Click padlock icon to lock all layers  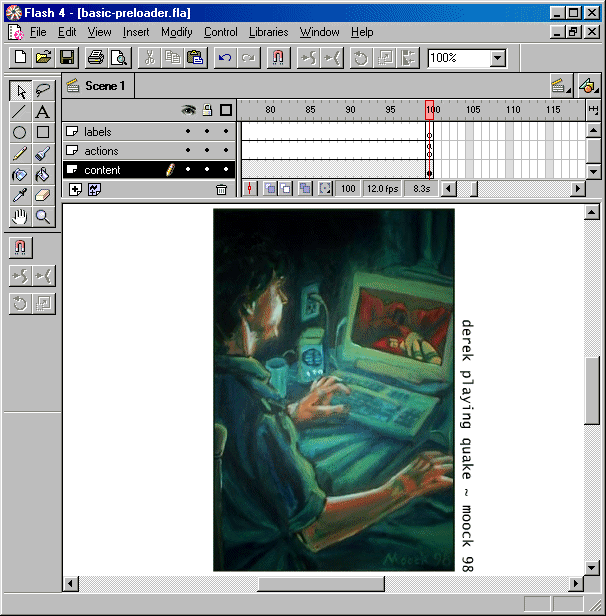click(x=207, y=110)
